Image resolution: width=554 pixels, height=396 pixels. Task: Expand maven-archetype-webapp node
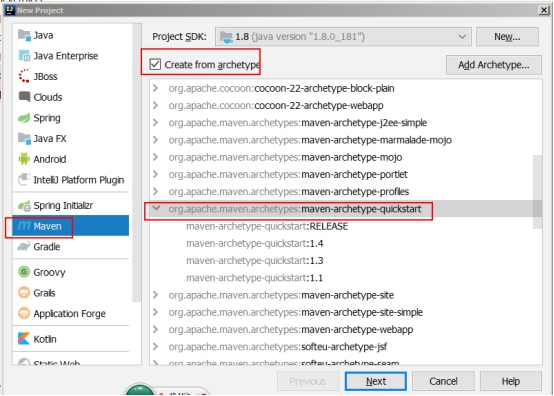155,329
